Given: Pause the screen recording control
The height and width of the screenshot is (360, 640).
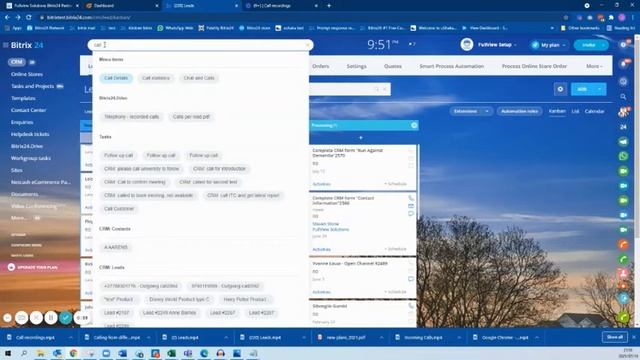Looking at the screenshot, I should tap(51, 318).
